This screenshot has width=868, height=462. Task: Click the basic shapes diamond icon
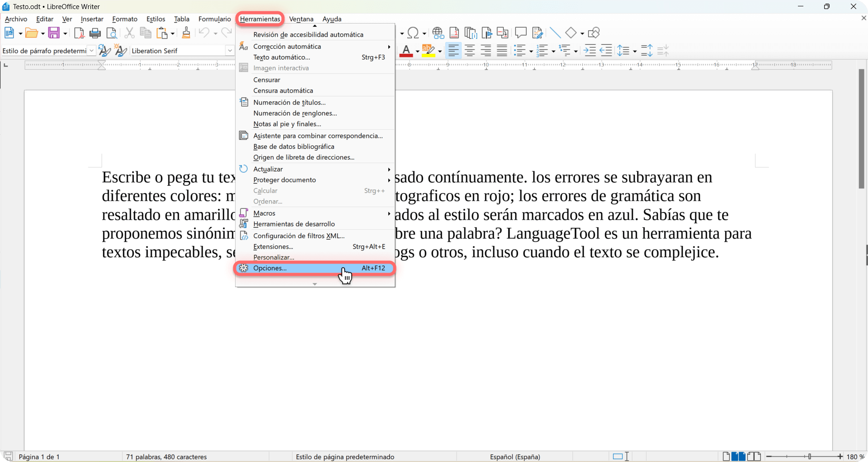coord(571,33)
